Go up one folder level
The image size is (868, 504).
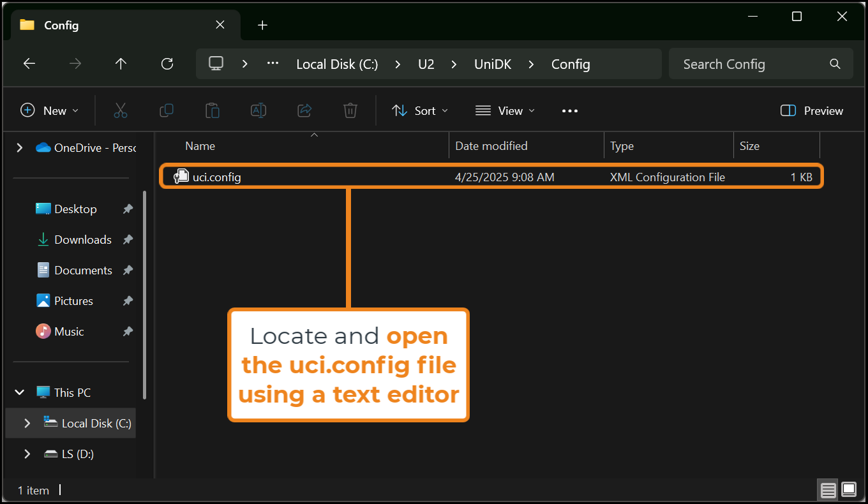pos(121,64)
